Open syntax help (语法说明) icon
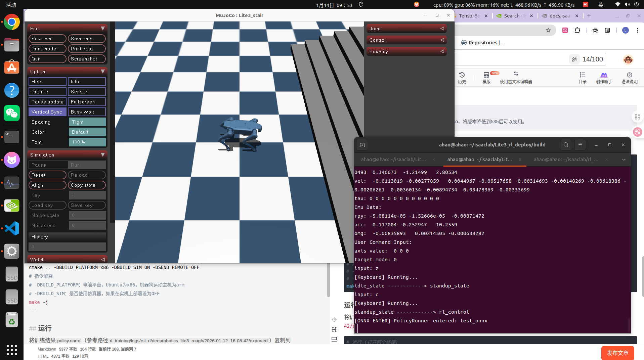The height and width of the screenshot is (360, 644). tap(630, 78)
